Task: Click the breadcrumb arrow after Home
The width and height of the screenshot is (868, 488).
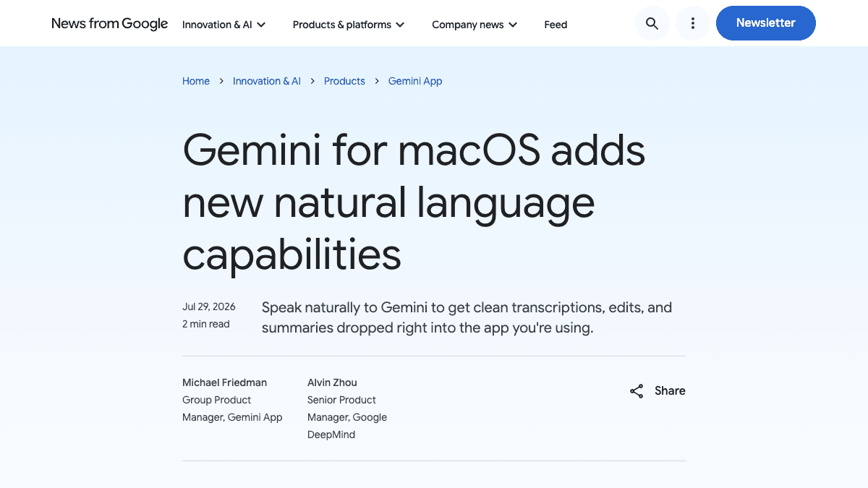Action: [221, 81]
